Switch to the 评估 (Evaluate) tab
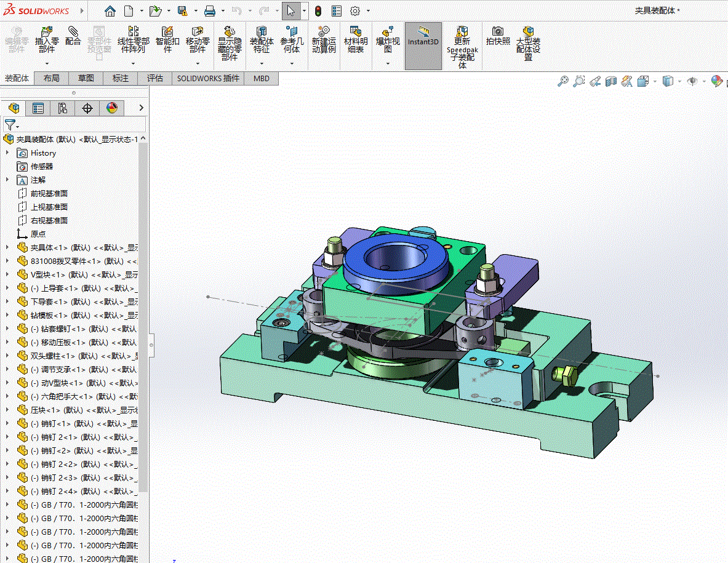This screenshot has width=728, height=563. click(154, 78)
